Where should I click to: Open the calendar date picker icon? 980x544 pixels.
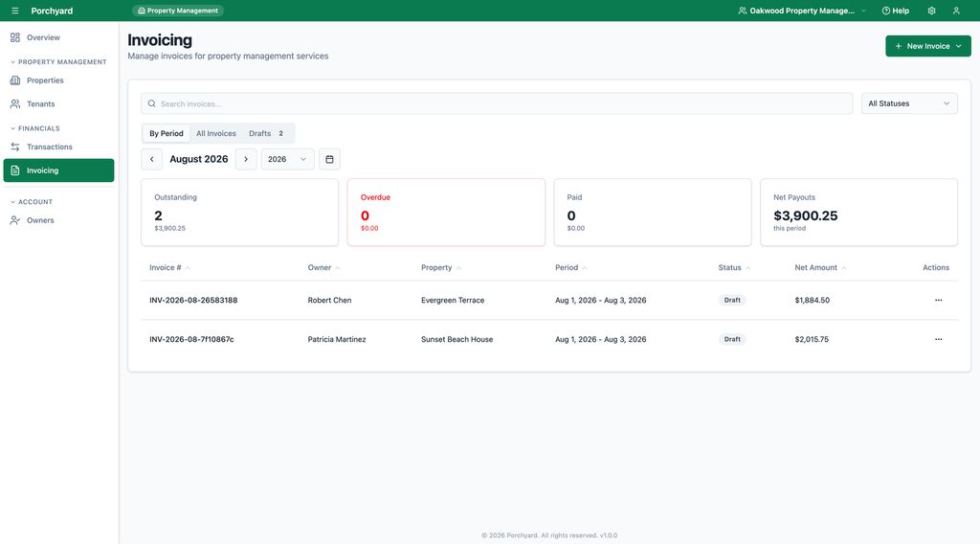329,159
